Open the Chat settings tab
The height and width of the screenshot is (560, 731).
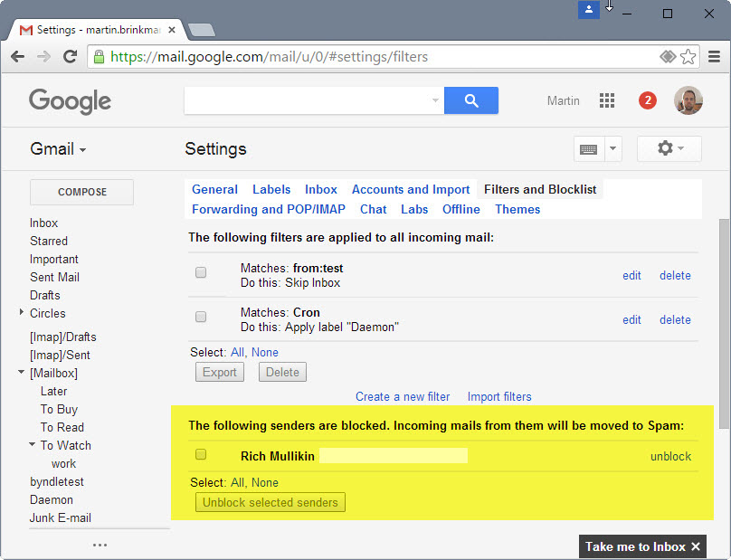tap(373, 209)
